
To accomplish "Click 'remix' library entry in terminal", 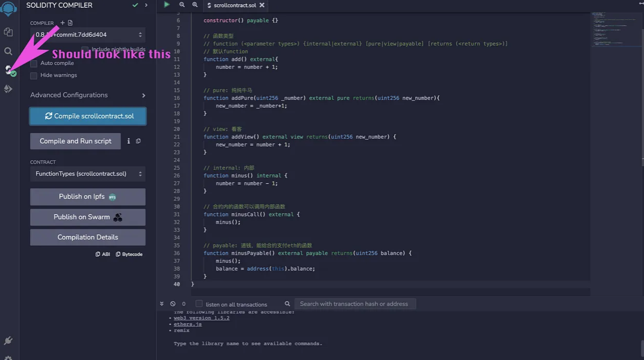I will pyautogui.click(x=181, y=331).
